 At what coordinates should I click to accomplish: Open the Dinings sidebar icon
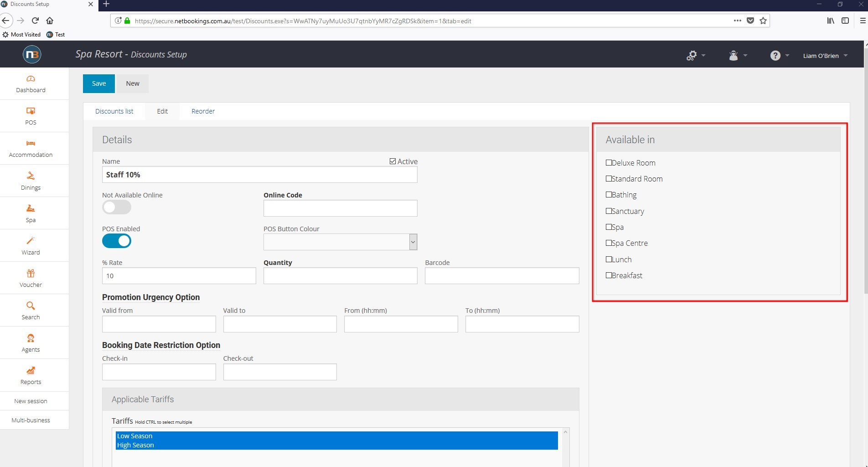[x=31, y=176]
